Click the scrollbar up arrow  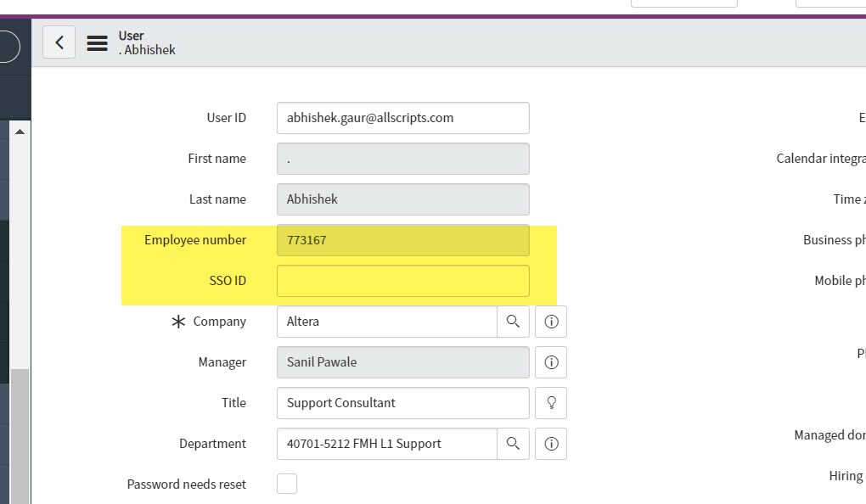tap(21, 130)
